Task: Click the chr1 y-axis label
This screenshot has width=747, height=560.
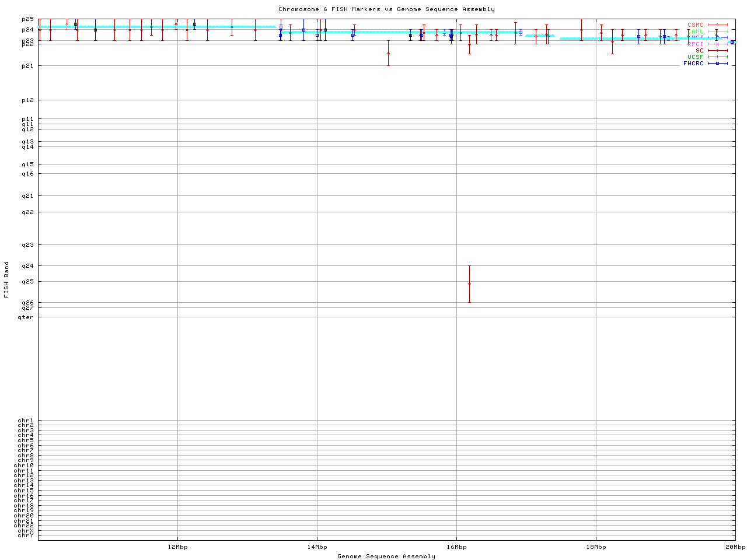Action: click(26, 421)
